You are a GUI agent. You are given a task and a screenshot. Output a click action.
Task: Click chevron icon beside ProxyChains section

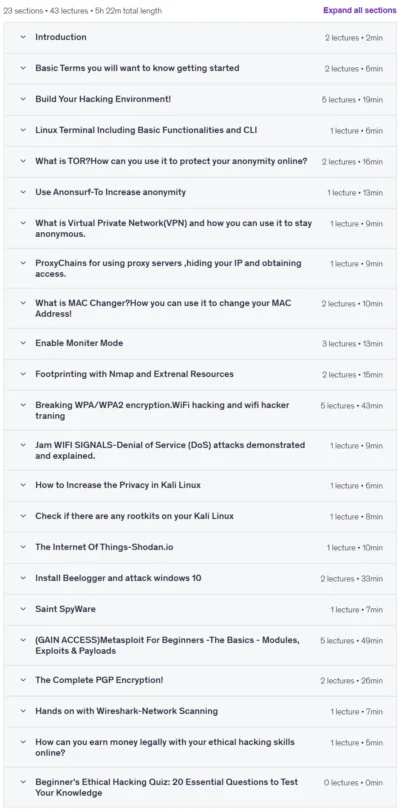23,263
